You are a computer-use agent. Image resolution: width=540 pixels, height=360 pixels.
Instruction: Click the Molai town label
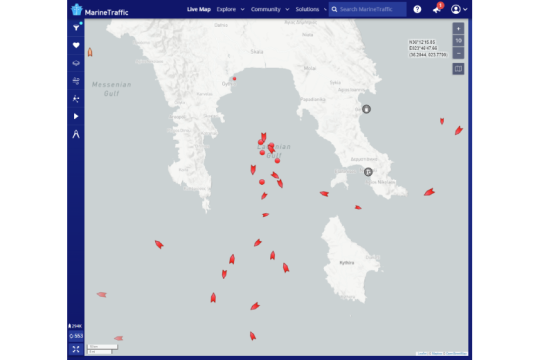[x=310, y=68]
